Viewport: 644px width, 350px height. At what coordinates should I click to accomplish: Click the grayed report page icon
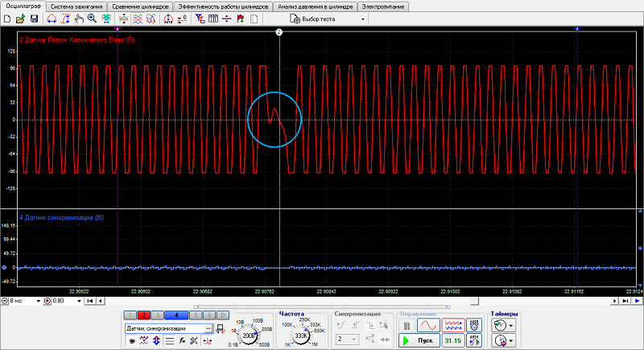254,19
